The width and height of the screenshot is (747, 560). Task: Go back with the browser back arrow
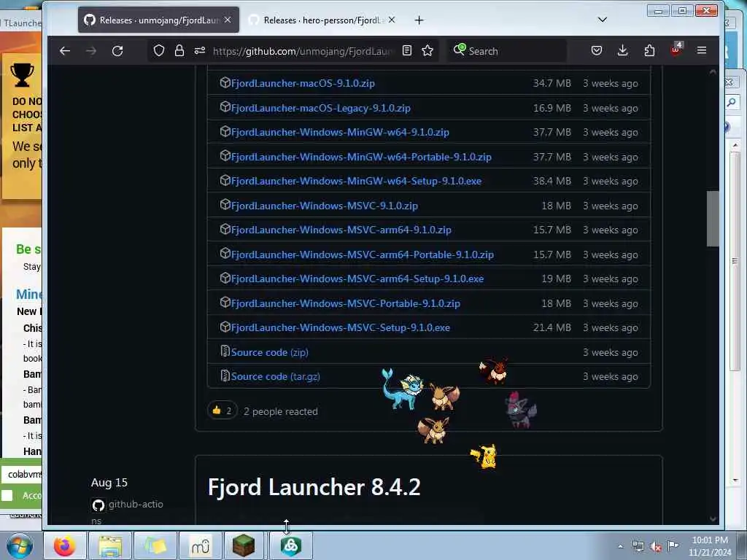65,51
